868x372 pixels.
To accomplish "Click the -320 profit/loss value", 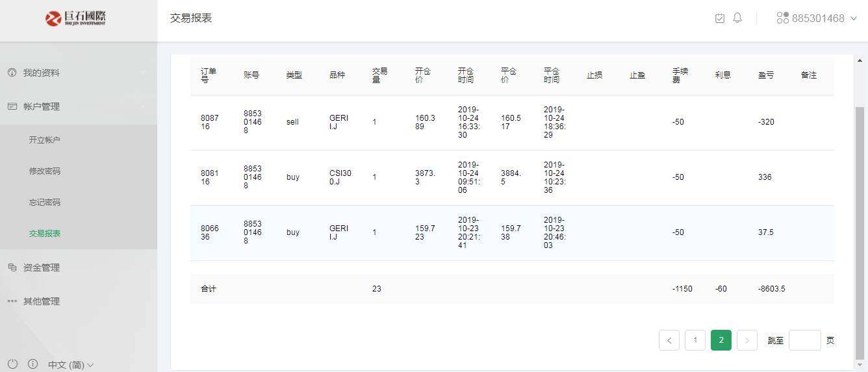I will 766,122.
